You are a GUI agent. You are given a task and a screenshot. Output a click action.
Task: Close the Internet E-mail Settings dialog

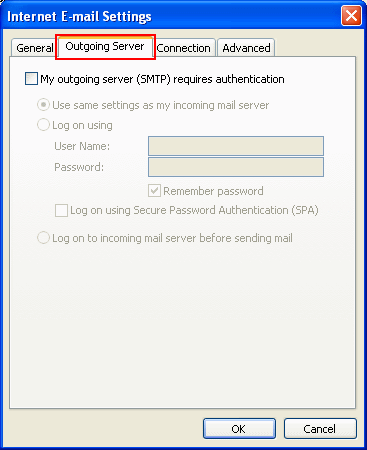tap(351, 15)
